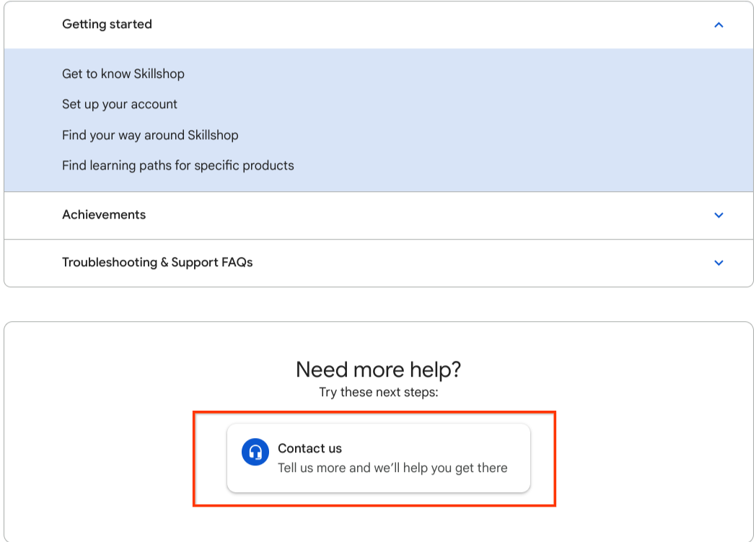The width and height of the screenshot is (756, 542).
Task: Click the 'Tell us more' description text
Action: pyautogui.click(x=392, y=468)
